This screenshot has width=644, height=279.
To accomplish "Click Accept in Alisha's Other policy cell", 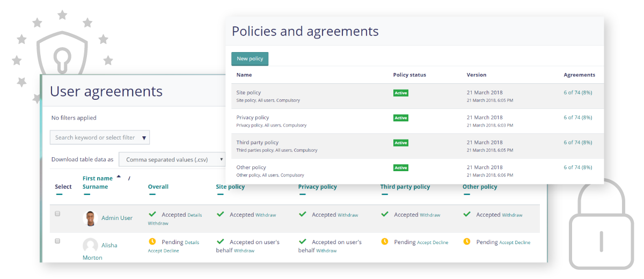I will [x=506, y=243].
